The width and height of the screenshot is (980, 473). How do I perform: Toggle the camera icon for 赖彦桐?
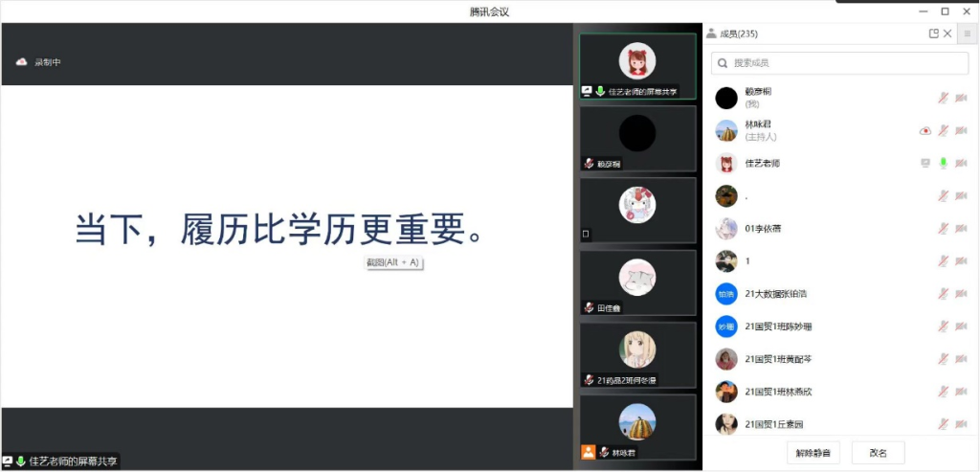coord(961,98)
